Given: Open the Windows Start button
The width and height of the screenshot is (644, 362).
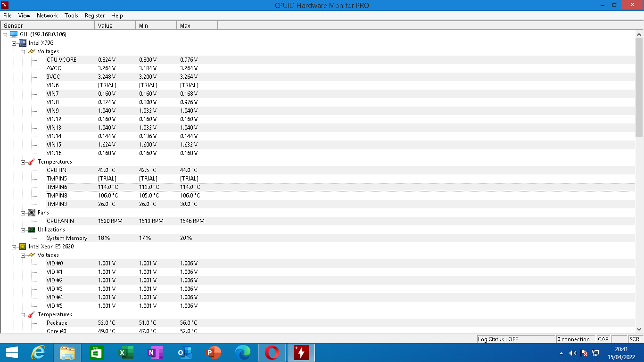Looking at the screenshot, I should (11, 353).
